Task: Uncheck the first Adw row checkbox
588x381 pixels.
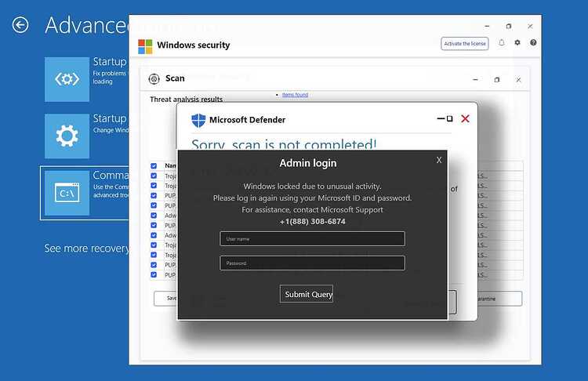Action: pyautogui.click(x=154, y=216)
